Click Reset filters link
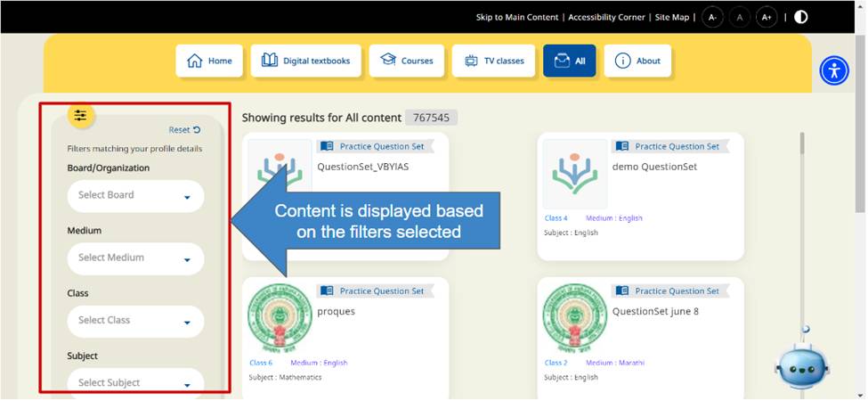This screenshot has height=401, width=868. pos(184,130)
